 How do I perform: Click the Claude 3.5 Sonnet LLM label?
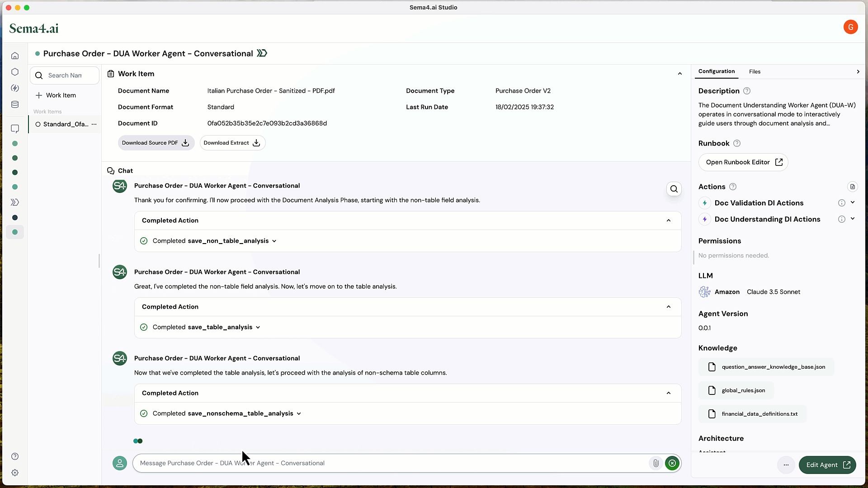773,292
